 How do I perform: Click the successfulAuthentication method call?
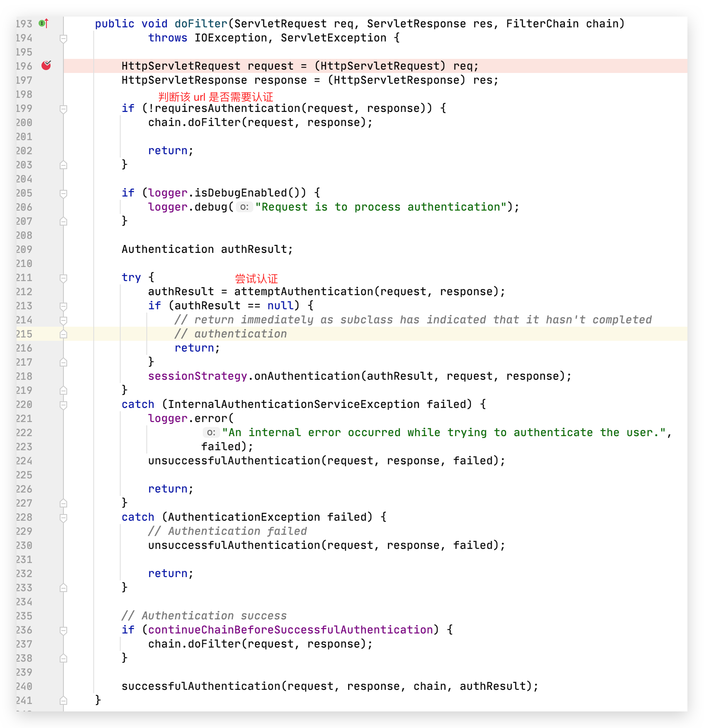201,687
